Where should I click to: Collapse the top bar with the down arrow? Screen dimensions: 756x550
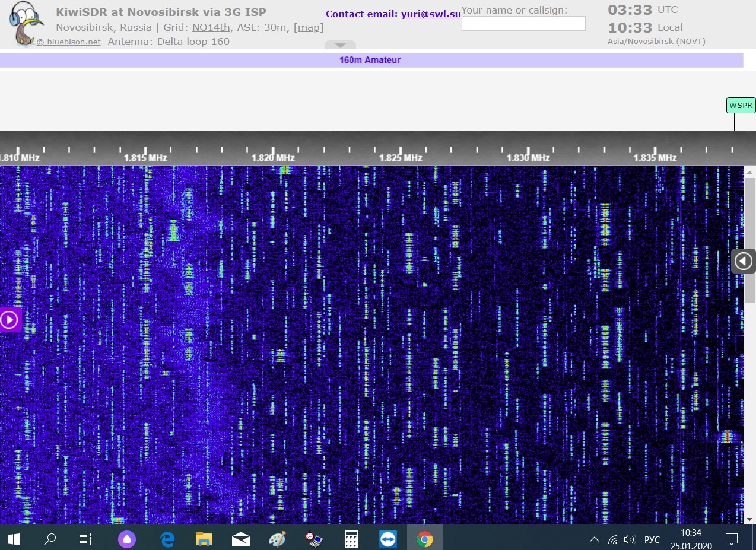(x=340, y=45)
